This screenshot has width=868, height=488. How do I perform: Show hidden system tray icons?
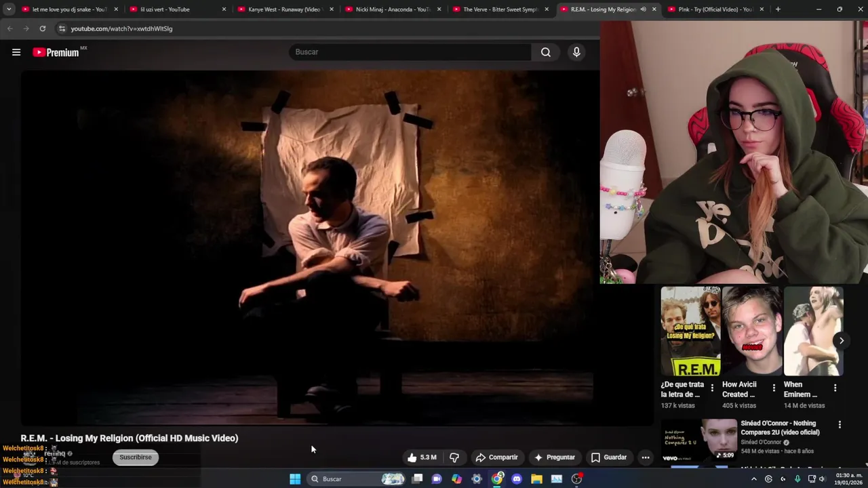(x=753, y=479)
